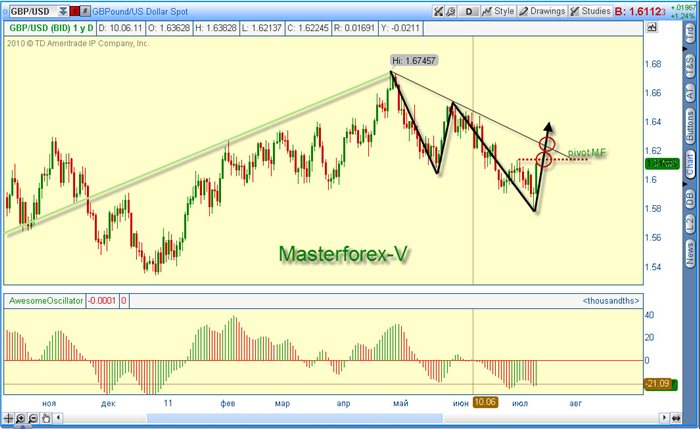Image resolution: width=700 pixels, height=429 pixels.
Task: Open the Studies menu
Action: point(590,11)
